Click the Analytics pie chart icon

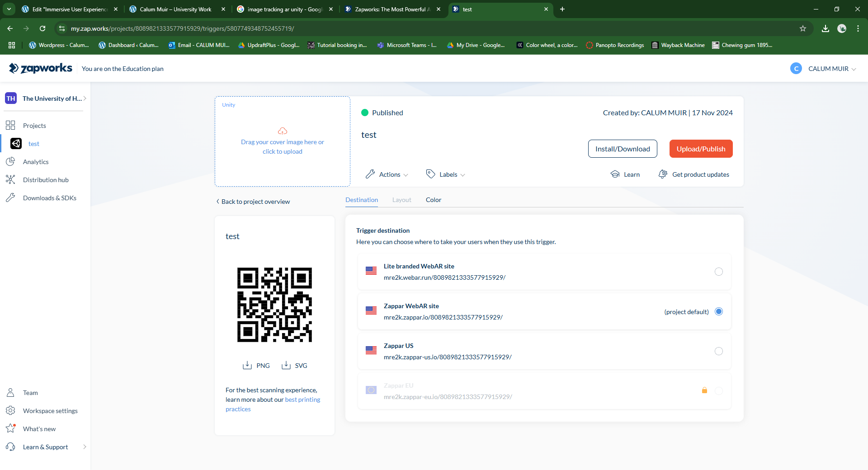coord(10,162)
